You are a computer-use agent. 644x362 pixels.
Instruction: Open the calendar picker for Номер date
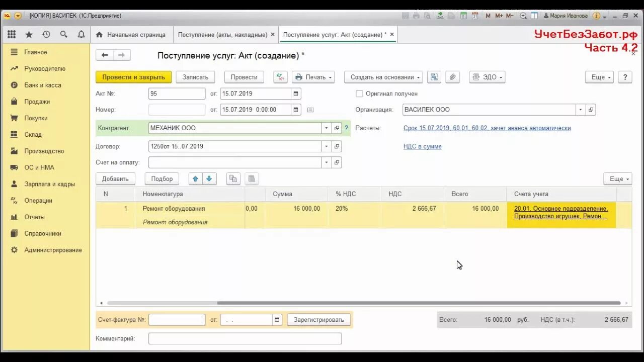(296, 110)
